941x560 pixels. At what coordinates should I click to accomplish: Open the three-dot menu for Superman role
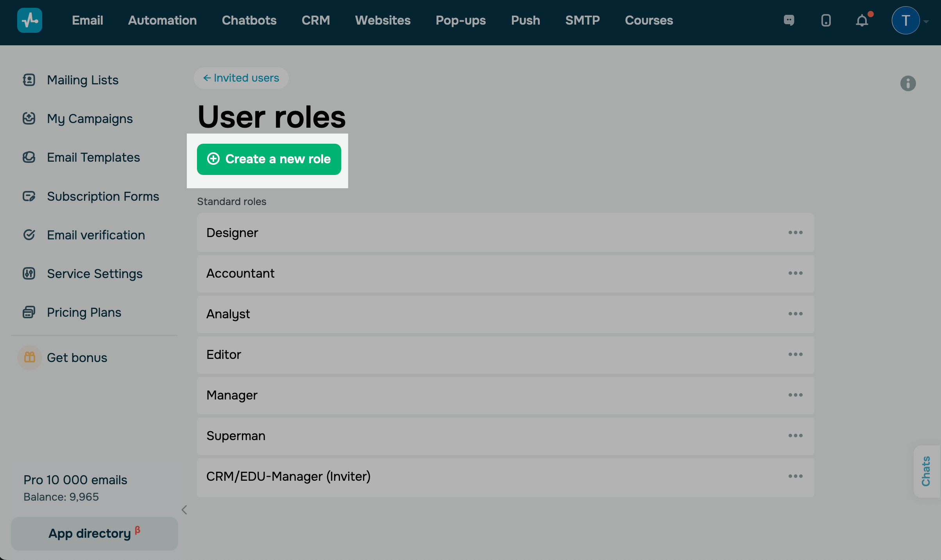pyautogui.click(x=795, y=436)
